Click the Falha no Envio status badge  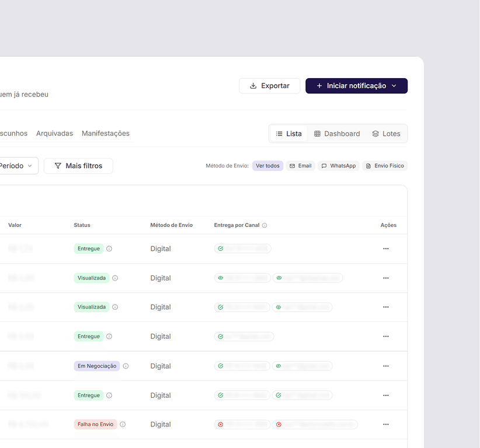(95, 425)
